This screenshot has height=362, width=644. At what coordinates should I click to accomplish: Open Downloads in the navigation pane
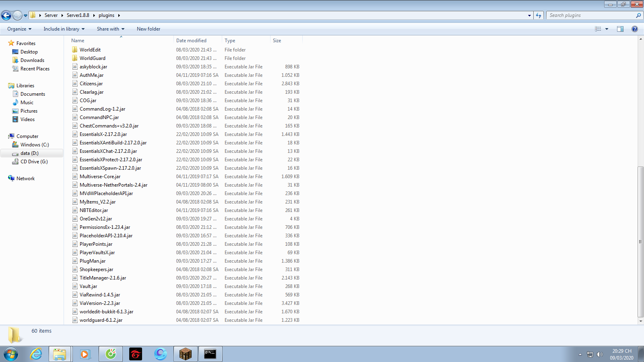tap(32, 60)
